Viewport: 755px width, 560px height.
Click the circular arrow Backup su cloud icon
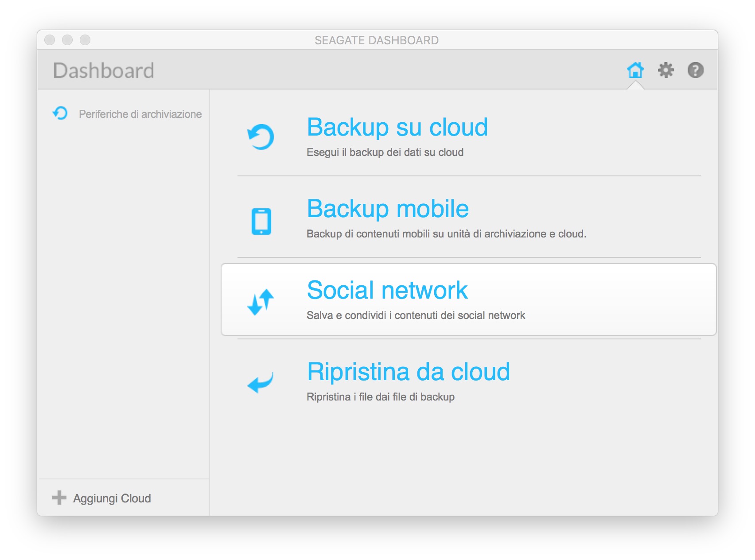[x=261, y=136]
